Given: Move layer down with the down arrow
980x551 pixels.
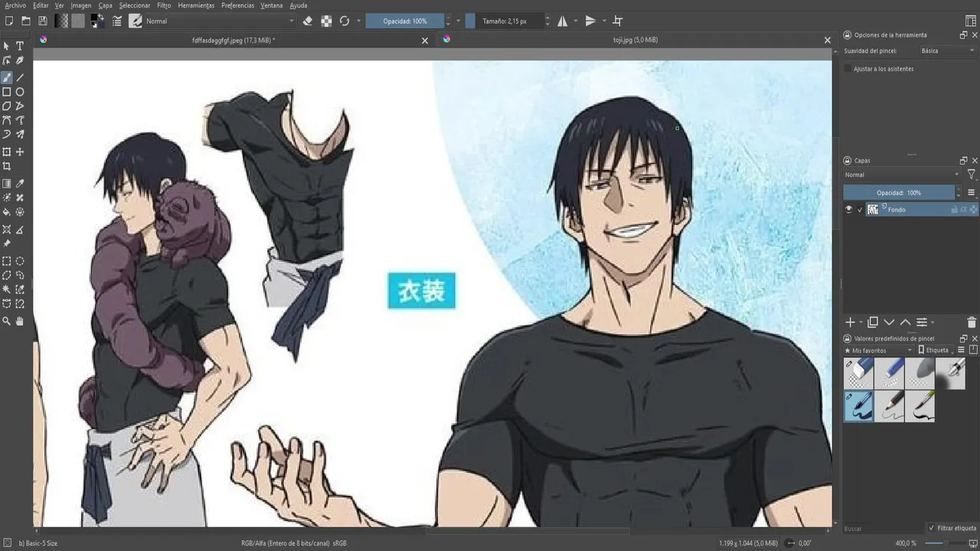Looking at the screenshot, I should tap(889, 322).
